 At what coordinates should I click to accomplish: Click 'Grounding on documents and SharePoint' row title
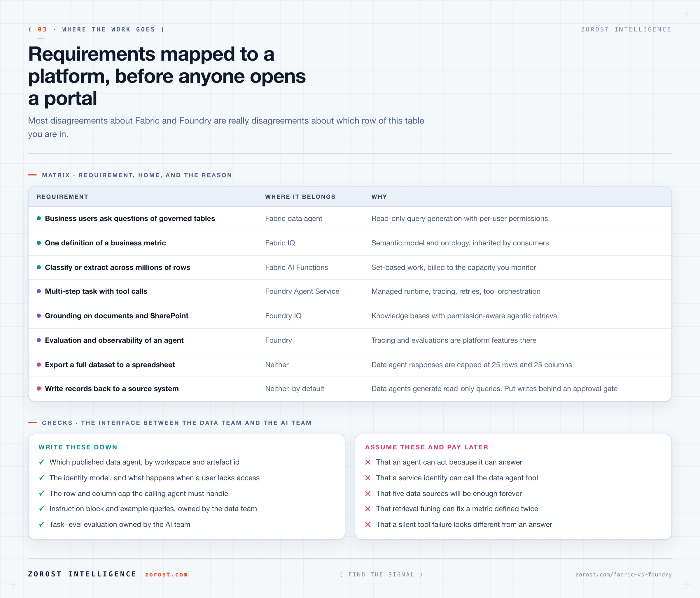pyautogui.click(x=117, y=316)
